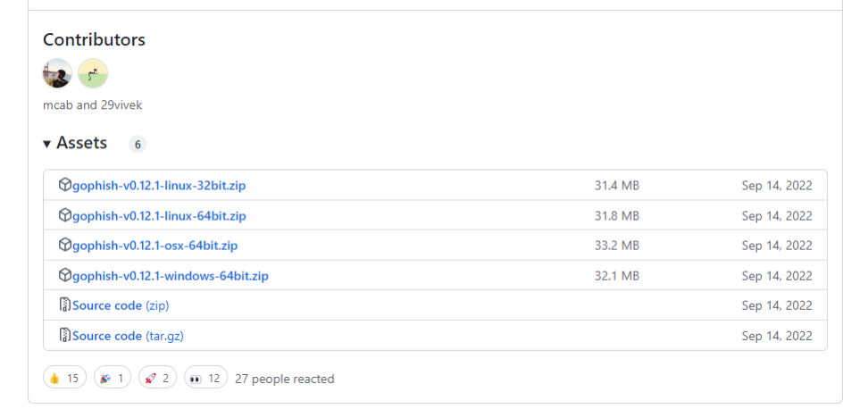
Task: Download gophish-v0.12.1-windows-64bit.zip
Action: (171, 276)
